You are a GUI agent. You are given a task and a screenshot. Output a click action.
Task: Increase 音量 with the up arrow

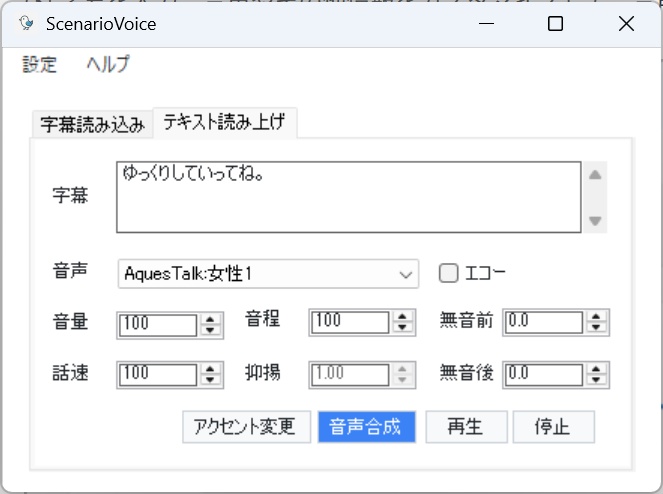click(x=210, y=319)
